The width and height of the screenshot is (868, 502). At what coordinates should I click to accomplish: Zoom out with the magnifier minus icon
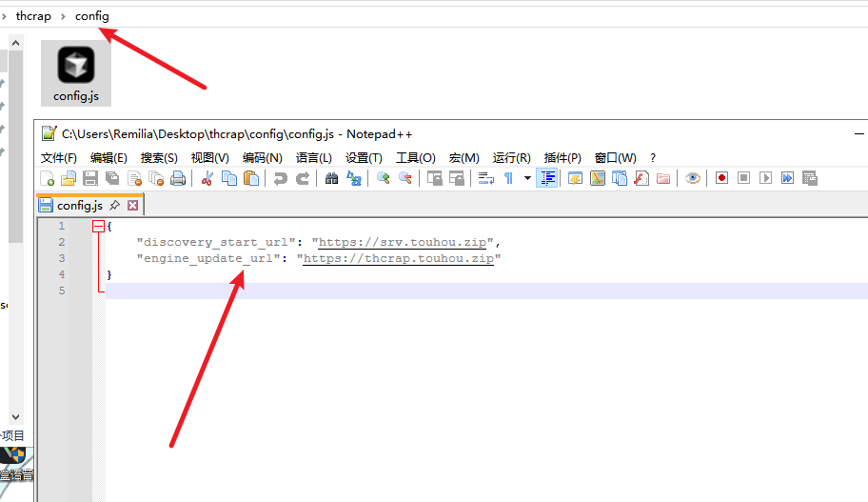[405, 178]
